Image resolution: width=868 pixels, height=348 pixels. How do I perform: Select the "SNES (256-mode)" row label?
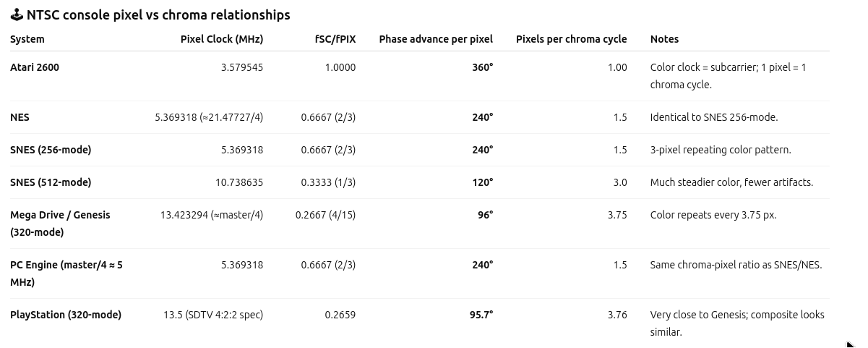coord(51,150)
